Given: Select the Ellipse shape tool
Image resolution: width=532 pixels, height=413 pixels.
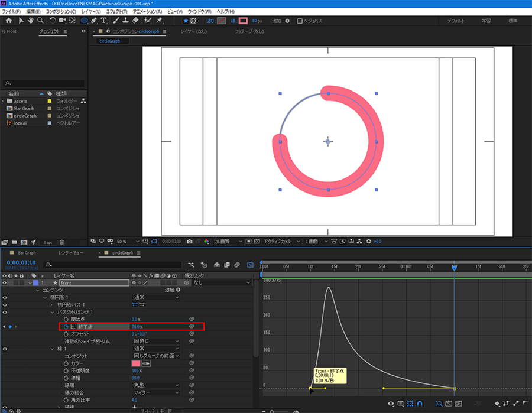Looking at the screenshot, I should tap(84, 21).
